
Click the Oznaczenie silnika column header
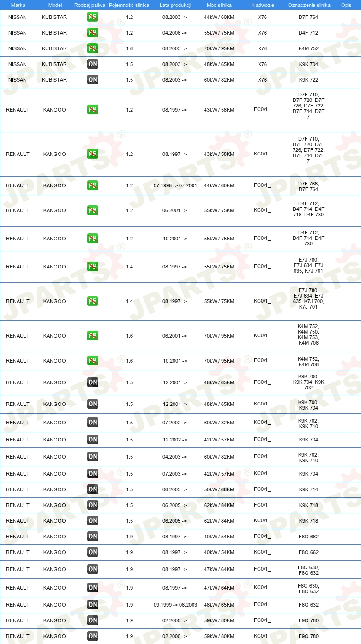tap(309, 5)
